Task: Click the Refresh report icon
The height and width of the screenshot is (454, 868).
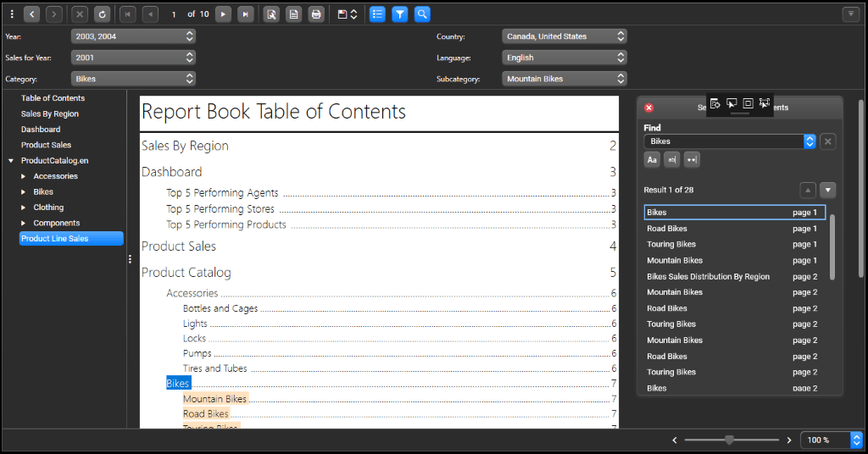Action: click(x=102, y=14)
